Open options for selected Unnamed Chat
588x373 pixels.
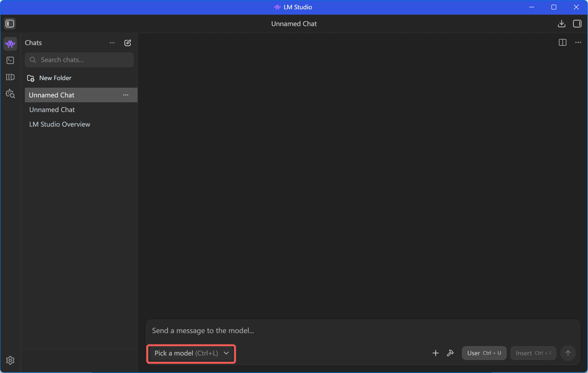(x=126, y=95)
